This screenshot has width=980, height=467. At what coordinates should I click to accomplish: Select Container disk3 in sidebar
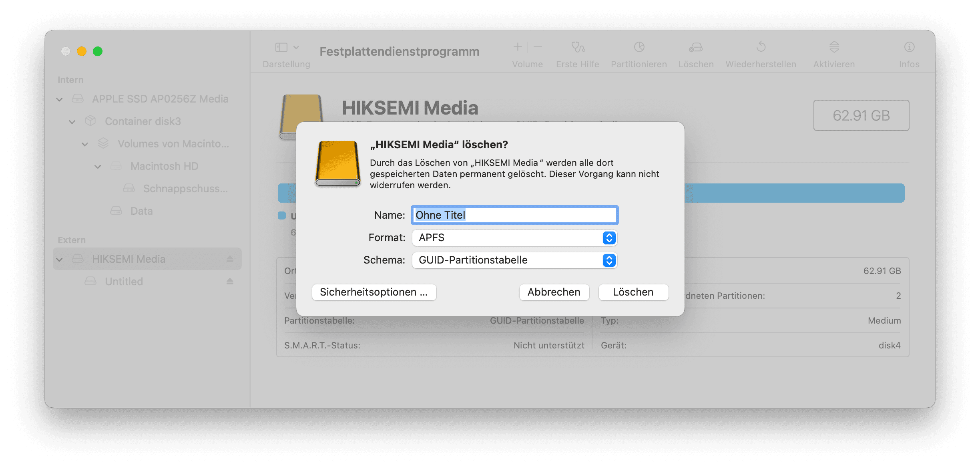[147, 121]
